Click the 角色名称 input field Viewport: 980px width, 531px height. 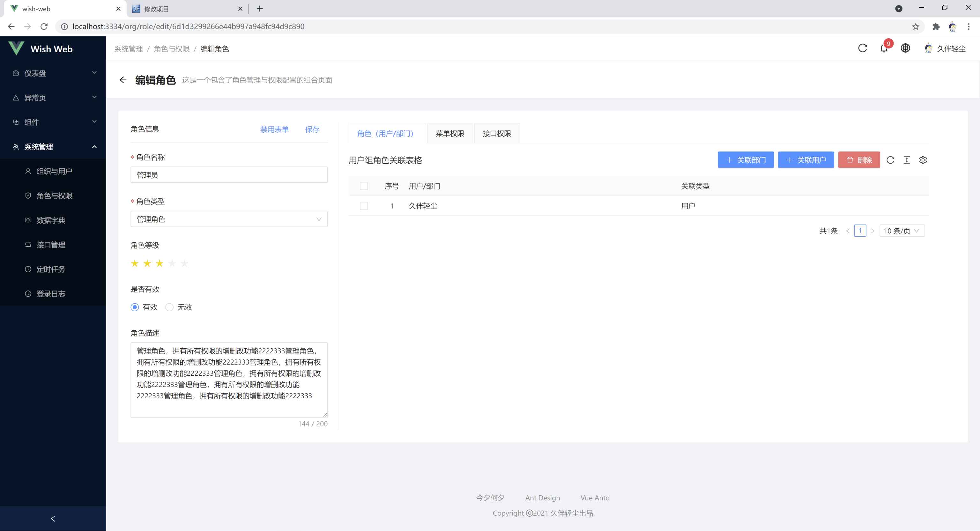pos(229,175)
